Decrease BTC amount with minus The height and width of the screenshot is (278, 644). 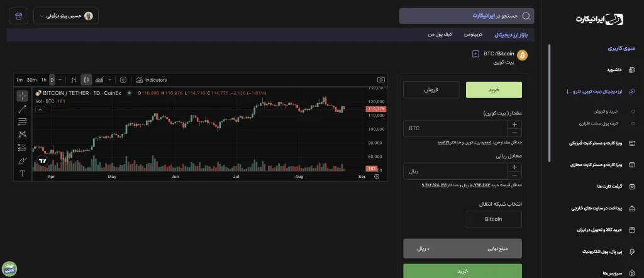[514, 133]
